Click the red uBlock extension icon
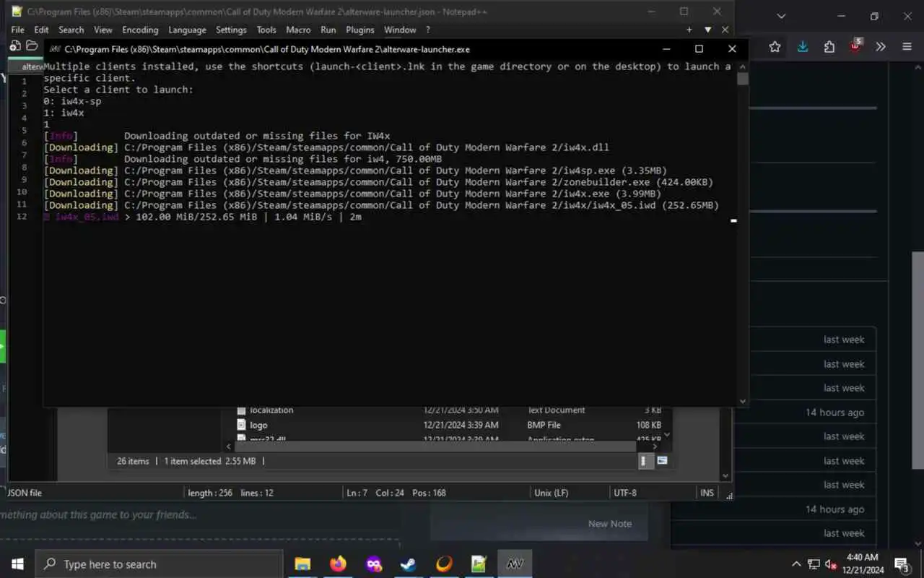This screenshot has height=578, width=924. point(855,46)
